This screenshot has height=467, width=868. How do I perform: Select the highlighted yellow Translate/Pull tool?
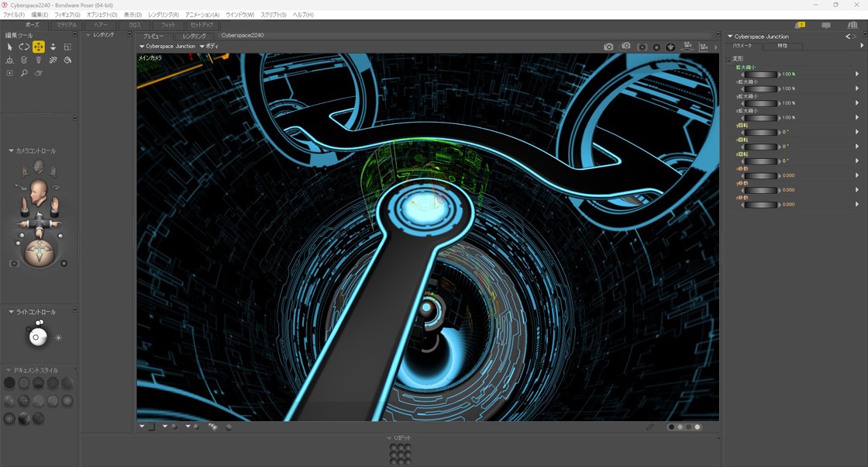(38, 47)
